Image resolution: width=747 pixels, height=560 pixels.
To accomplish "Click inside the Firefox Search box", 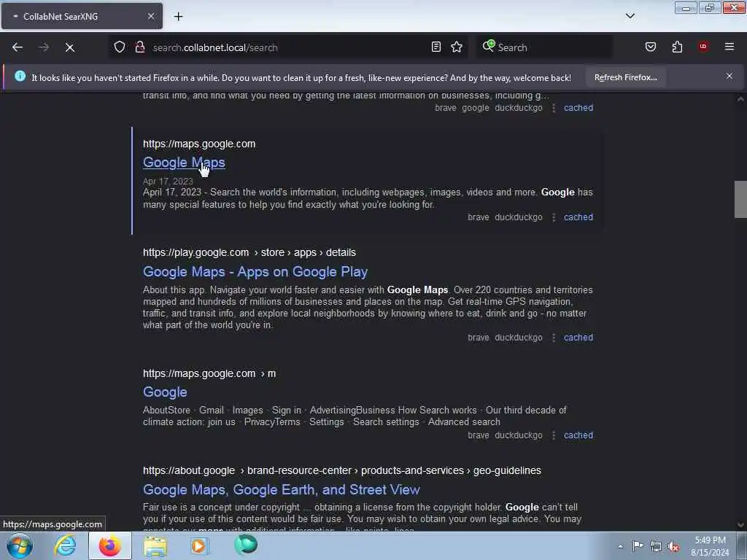I will [544, 47].
